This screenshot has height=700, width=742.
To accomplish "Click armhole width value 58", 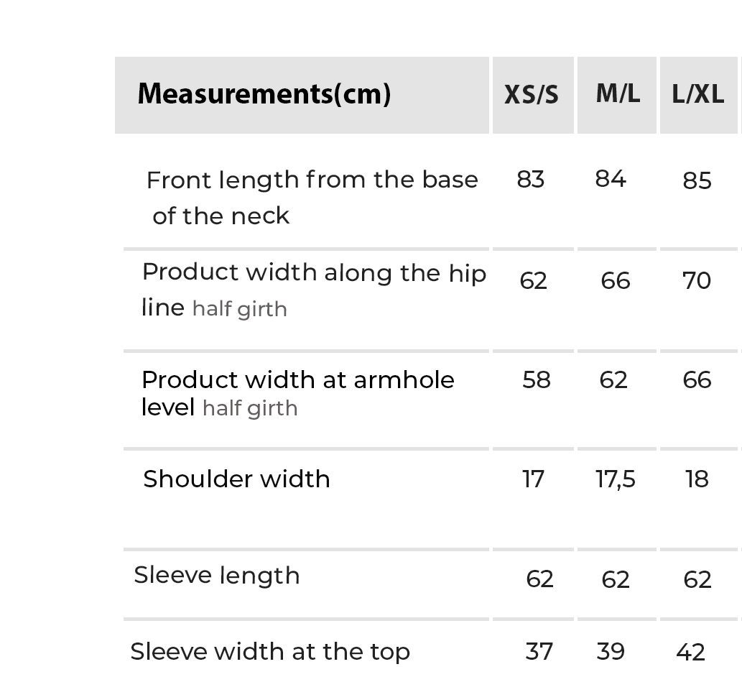I will tap(537, 380).
